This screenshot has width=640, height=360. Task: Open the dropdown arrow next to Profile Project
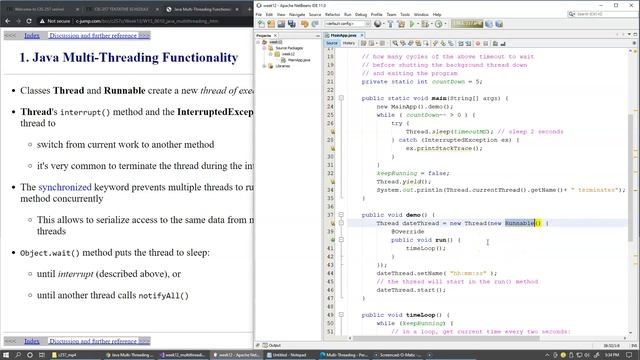(445, 24)
